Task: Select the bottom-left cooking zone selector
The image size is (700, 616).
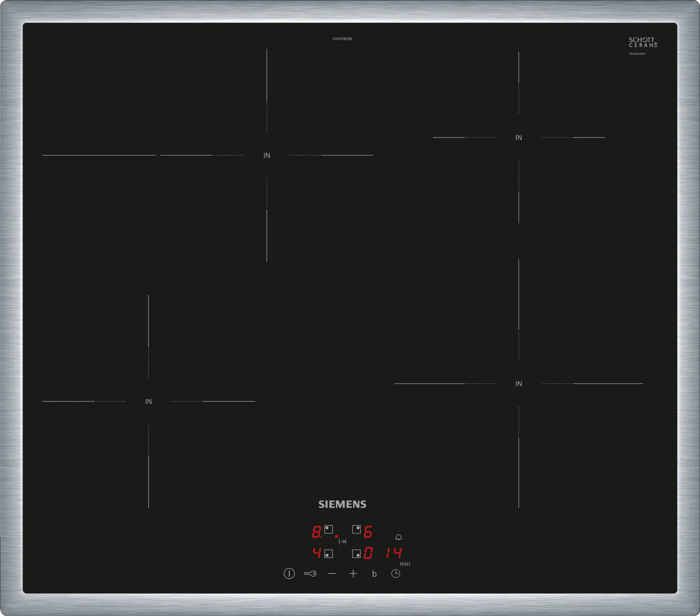Action: point(328,554)
